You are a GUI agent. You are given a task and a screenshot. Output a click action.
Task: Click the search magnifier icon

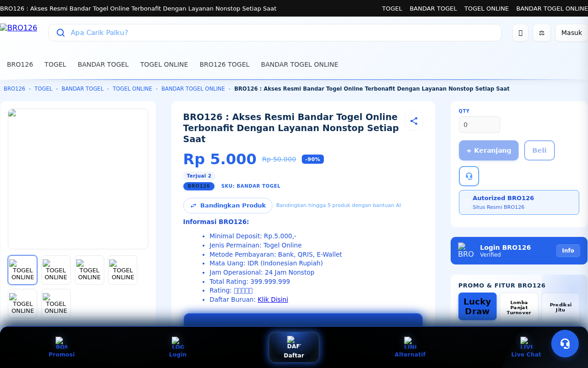(60, 33)
